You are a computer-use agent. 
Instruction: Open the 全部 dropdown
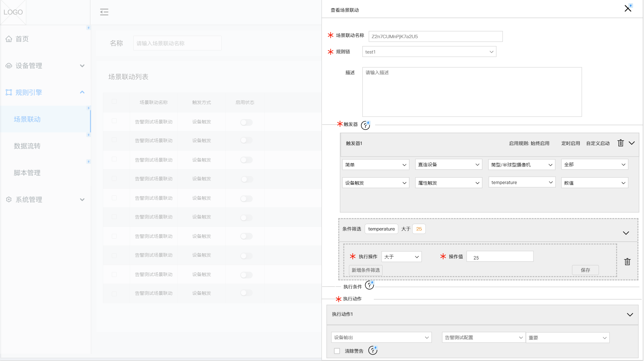click(595, 165)
